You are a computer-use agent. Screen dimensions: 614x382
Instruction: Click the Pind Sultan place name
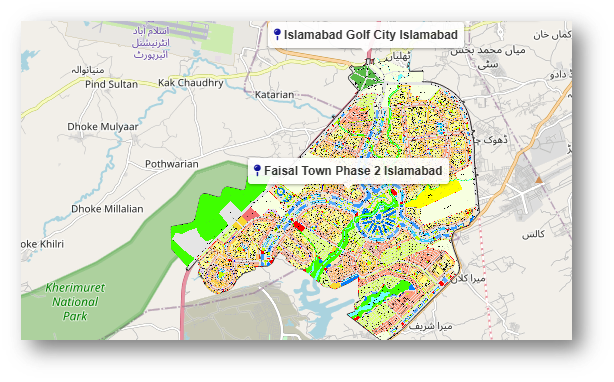111,84
